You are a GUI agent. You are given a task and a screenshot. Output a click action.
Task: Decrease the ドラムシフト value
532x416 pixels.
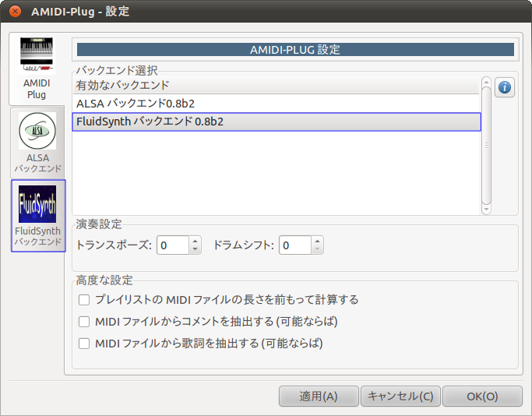[x=317, y=249]
